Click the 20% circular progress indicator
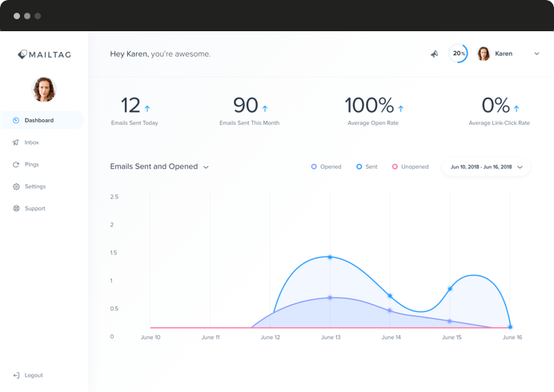The image size is (554, 392). 459,54
